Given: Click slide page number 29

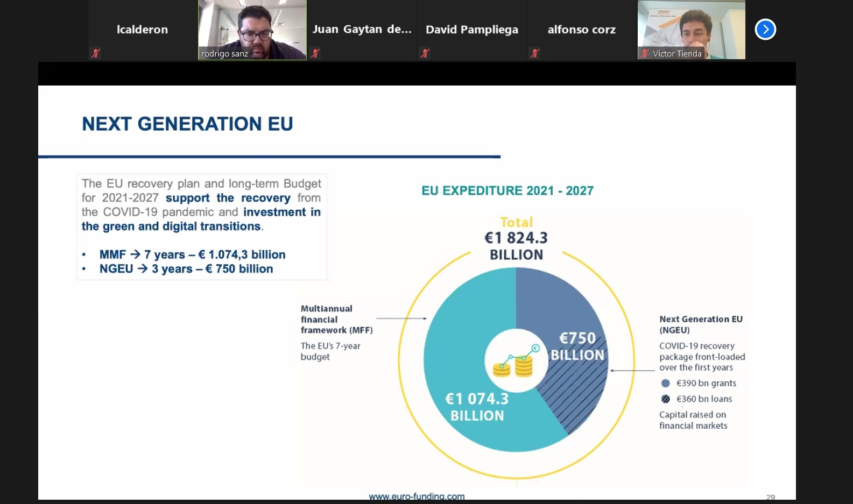Looking at the screenshot, I should tap(771, 497).
